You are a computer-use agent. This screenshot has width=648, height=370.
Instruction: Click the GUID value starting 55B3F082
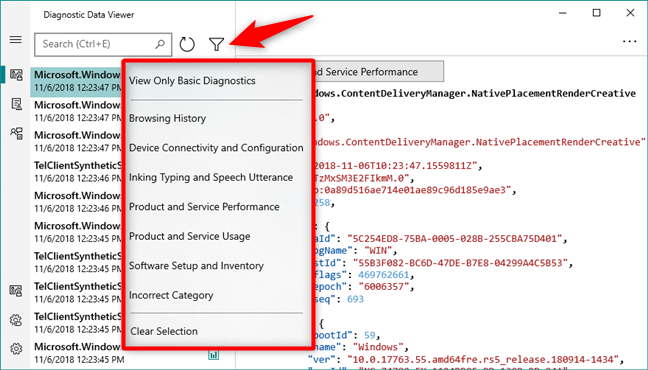click(460, 263)
